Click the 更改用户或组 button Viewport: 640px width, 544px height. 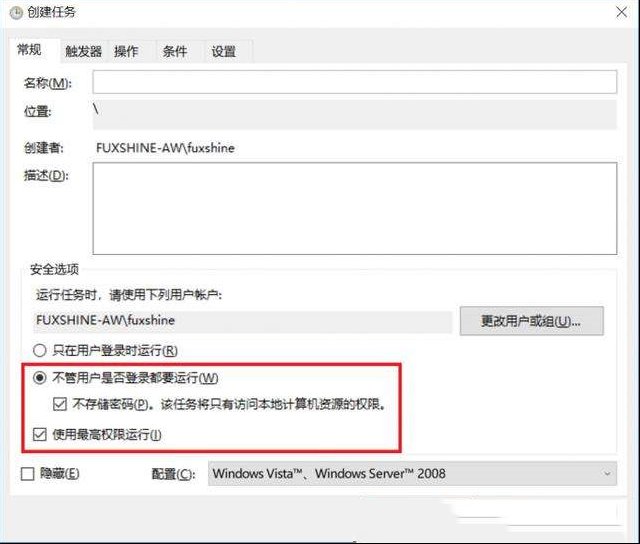(531, 321)
